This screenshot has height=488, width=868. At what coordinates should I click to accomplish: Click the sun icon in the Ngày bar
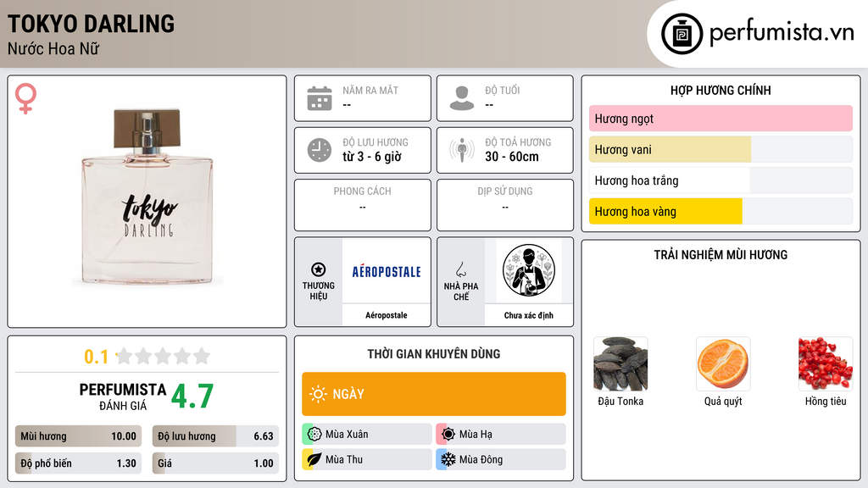click(318, 394)
